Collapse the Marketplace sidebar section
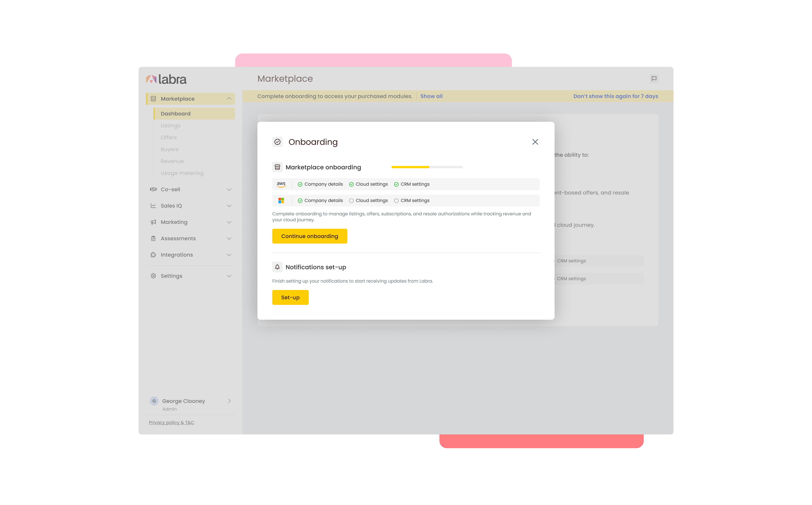Screen dimensions: 812x505 [x=229, y=99]
